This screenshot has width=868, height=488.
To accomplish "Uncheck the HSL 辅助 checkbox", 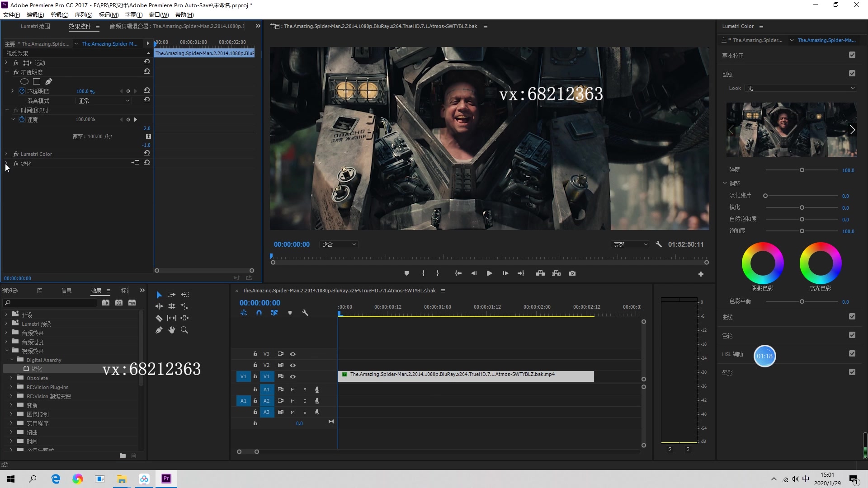I will click(852, 354).
